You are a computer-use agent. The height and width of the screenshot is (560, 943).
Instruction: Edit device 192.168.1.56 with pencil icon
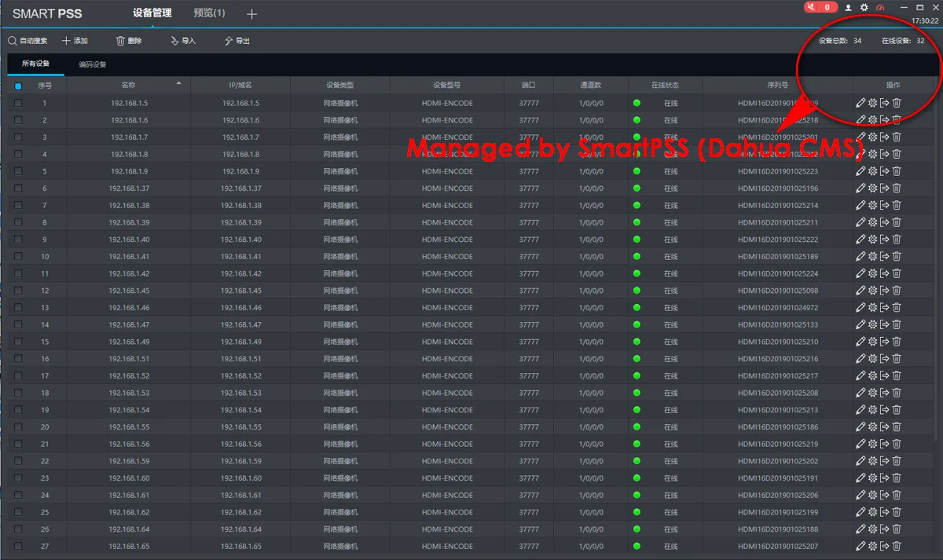pyautogui.click(x=860, y=444)
